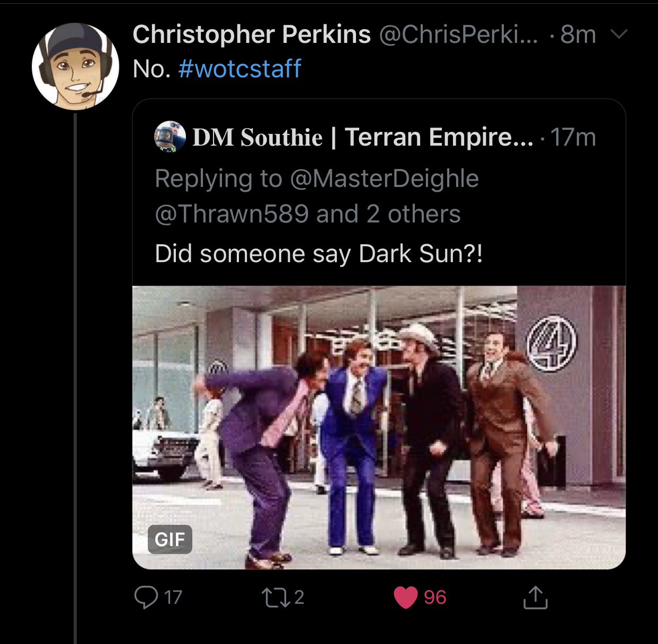This screenshot has height=644, width=658.
Task: View the 17 replies count
Action: point(173,597)
